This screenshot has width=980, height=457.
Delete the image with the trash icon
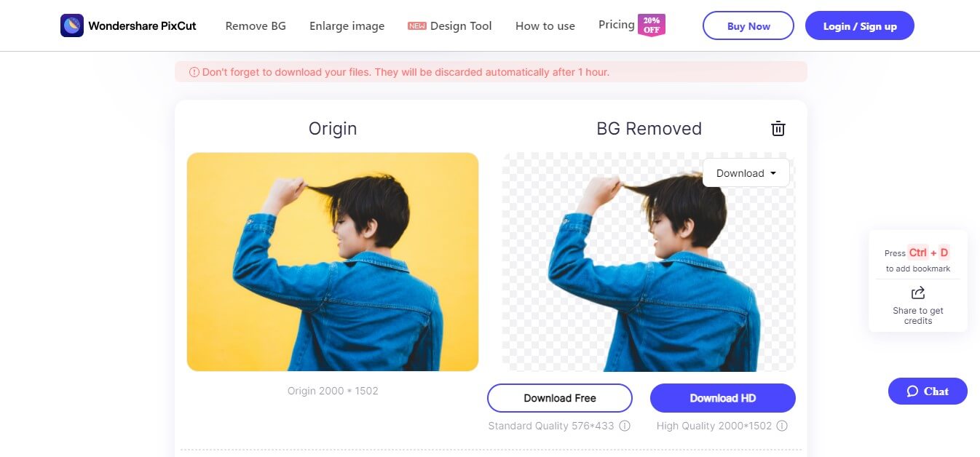coord(778,129)
